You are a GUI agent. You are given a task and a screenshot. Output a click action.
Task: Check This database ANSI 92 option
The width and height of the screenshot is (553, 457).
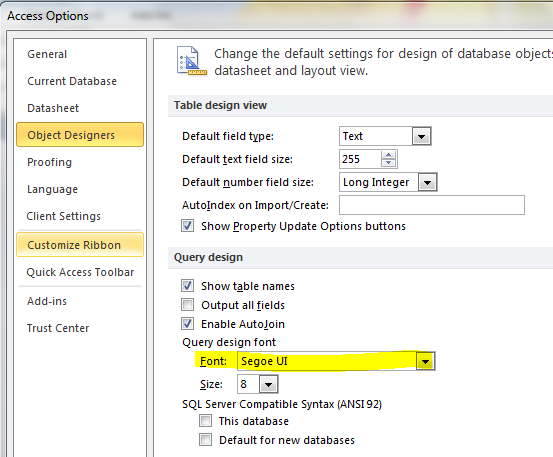[206, 421]
